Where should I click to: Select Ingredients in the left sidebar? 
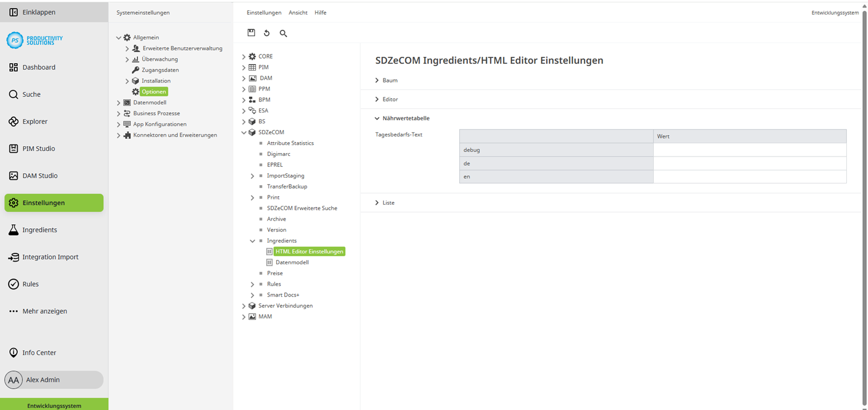coord(40,229)
